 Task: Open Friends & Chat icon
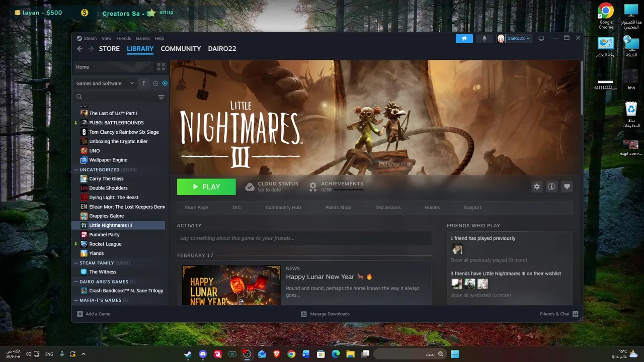click(x=575, y=314)
